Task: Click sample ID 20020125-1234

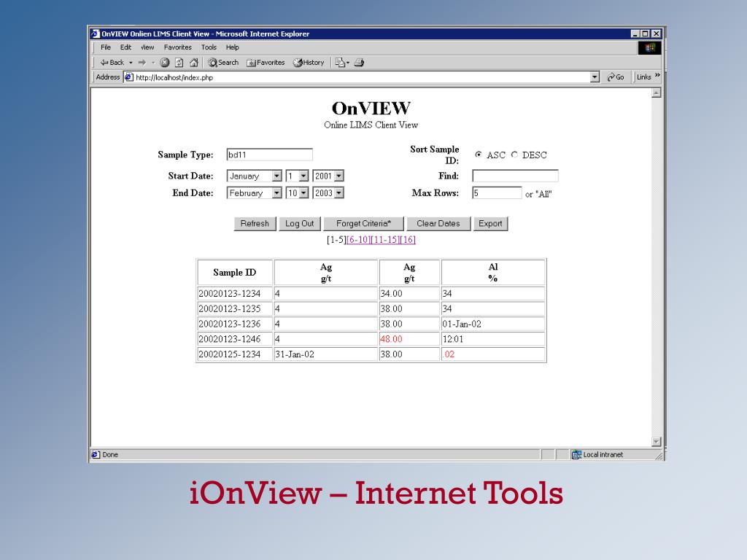Action: (x=230, y=355)
